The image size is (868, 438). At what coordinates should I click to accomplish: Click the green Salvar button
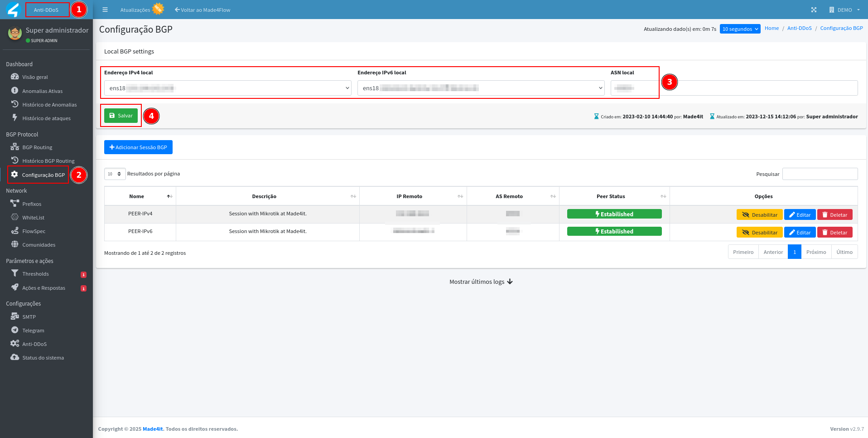(x=121, y=116)
